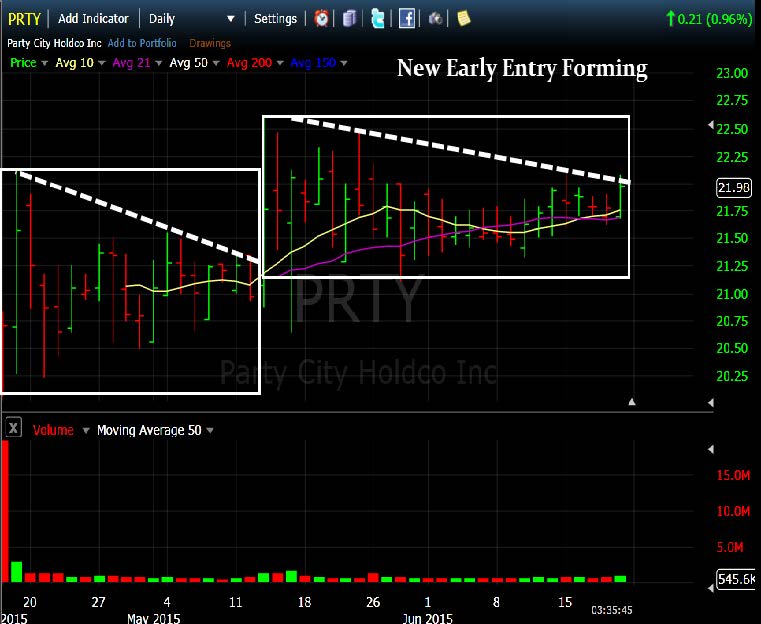761x624 pixels.
Task: Click the left arrow below the 20.25 price label
Action: (x=711, y=403)
